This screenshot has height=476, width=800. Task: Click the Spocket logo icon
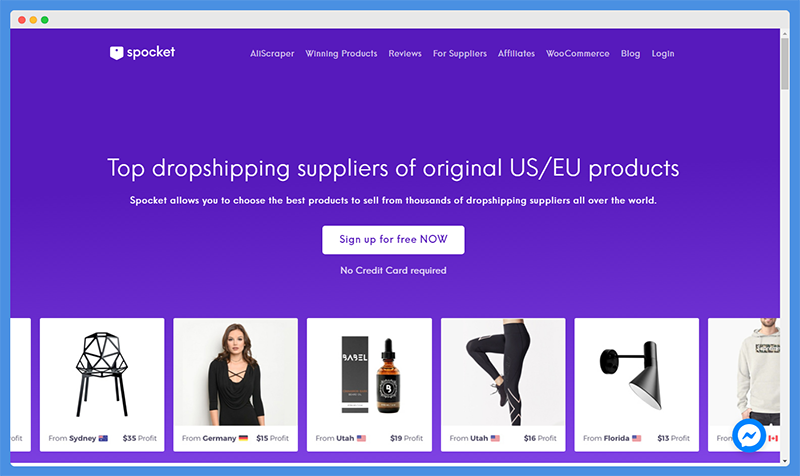pyautogui.click(x=116, y=53)
